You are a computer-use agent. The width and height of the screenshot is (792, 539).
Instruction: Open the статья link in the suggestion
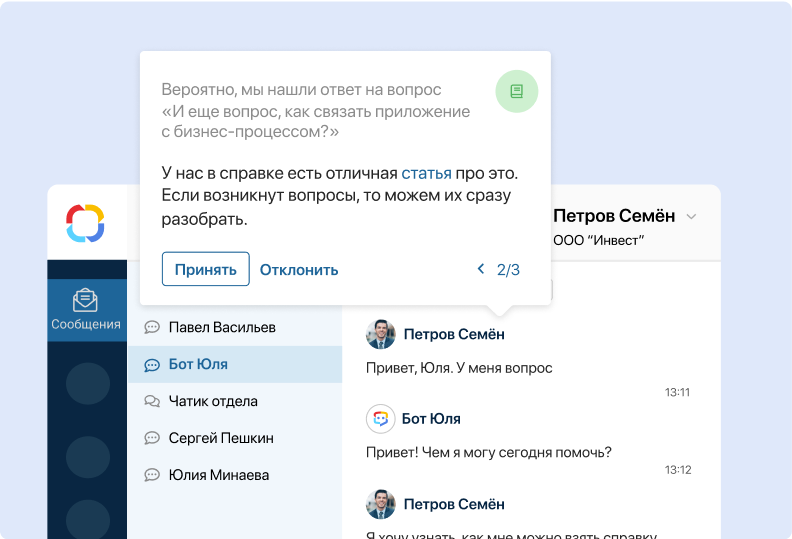426,173
